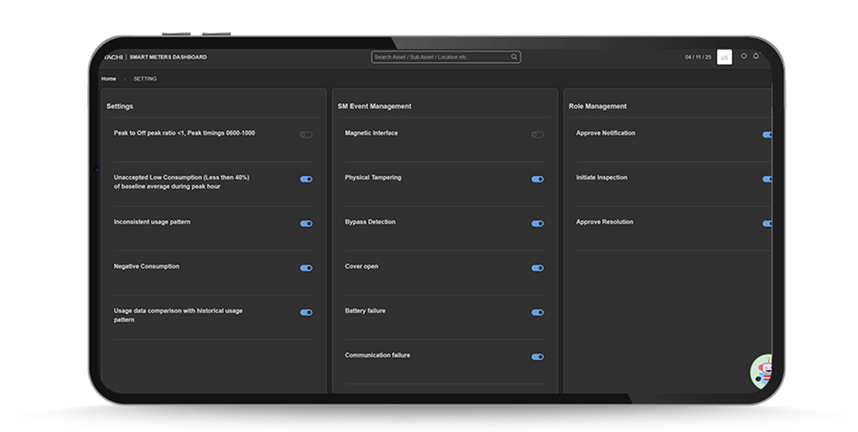Turn off Inconsistent usage pattern toggle
This screenshot has height=432, width=858.
pos(306,223)
